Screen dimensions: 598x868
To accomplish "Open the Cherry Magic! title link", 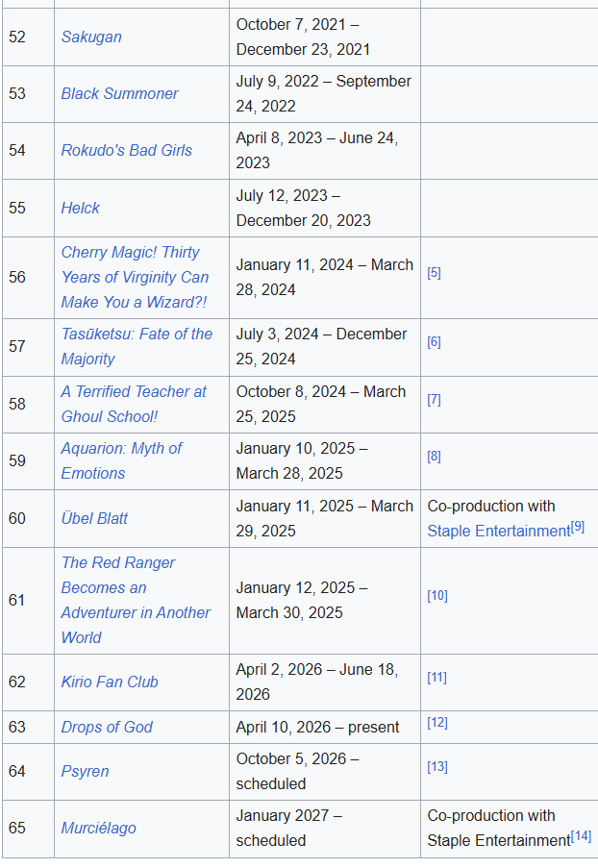I will coord(135,278).
